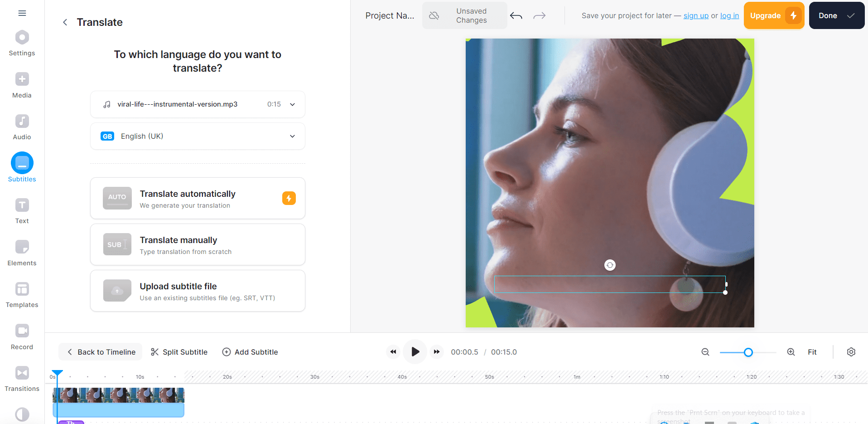Rotate the subtitle box on the video
868x424 pixels.
coord(610,264)
